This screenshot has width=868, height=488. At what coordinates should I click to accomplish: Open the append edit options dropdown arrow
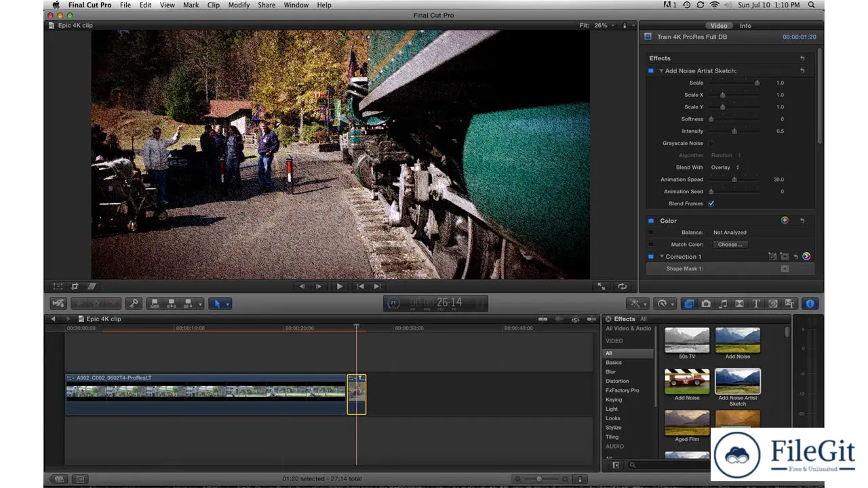click(200, 304)
